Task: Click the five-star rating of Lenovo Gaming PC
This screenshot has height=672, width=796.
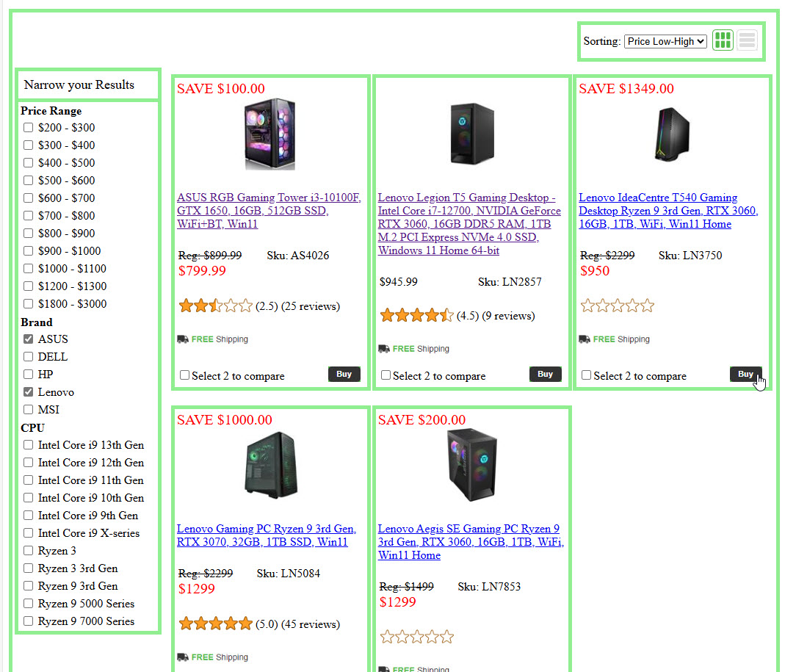Action: point(215,624)
